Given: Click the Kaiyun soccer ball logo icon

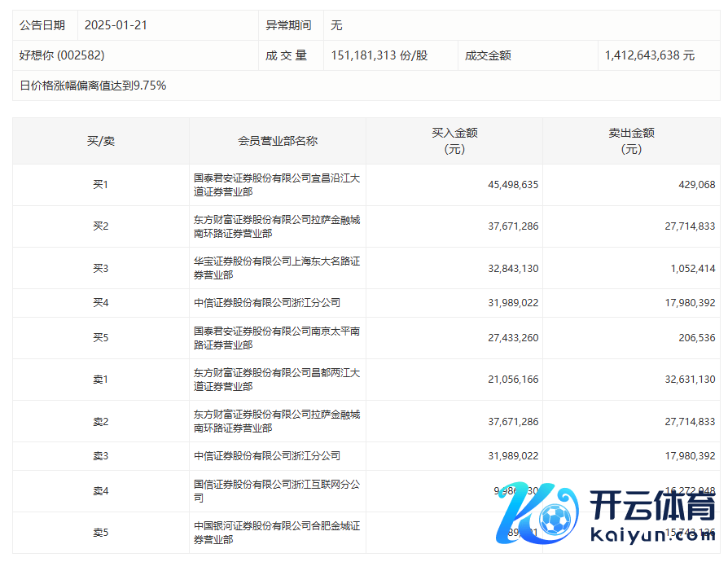Looking at the screenshot, I should click(x=554, y=518).
